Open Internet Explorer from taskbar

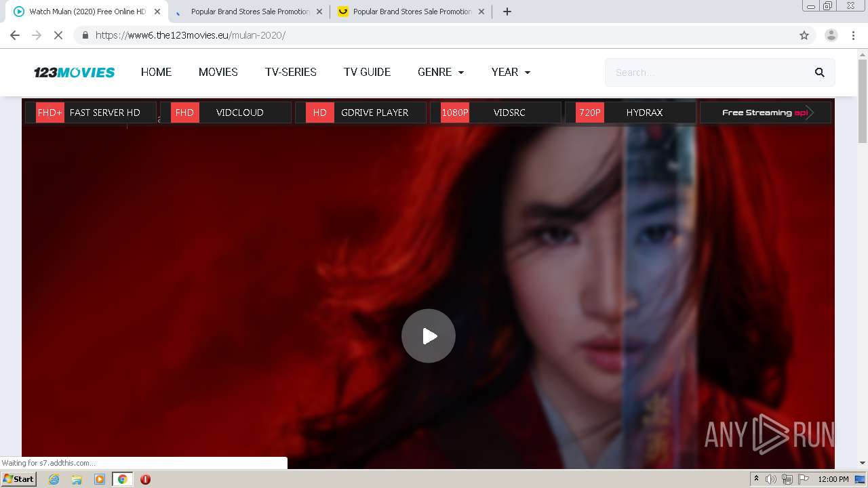[x=54, y=479]
